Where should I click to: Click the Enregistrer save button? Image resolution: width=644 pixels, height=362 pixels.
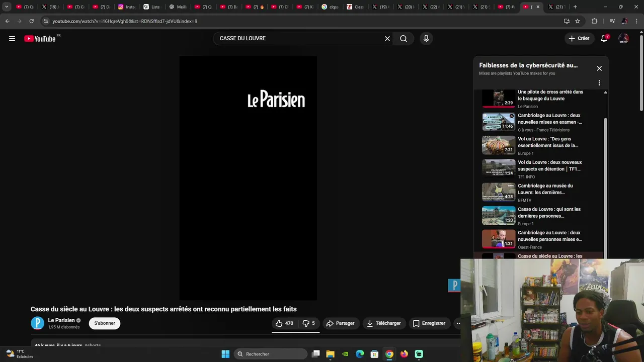pos(429,323)
